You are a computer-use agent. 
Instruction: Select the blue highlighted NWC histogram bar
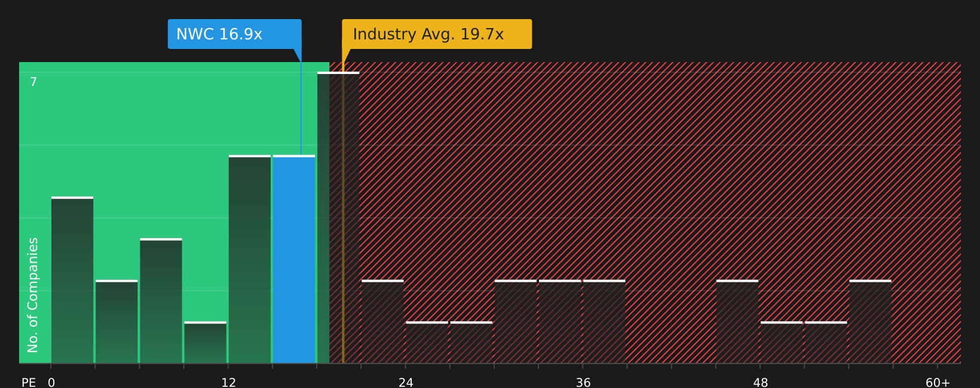coord(294,259)
